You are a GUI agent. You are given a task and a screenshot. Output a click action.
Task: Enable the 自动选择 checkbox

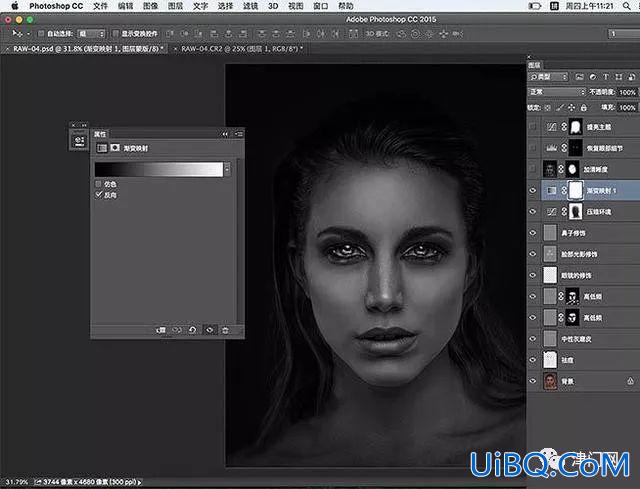tap(41, 33)
